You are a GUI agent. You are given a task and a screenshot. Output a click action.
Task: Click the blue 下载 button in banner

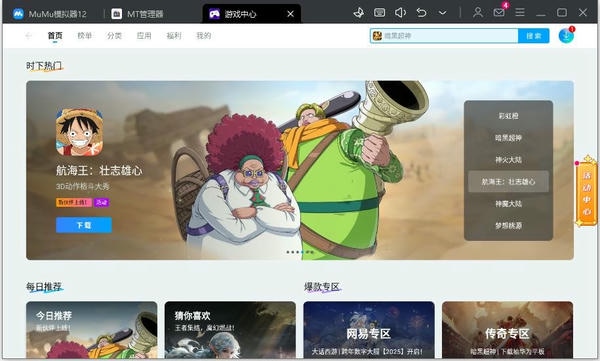coord(84,225)
